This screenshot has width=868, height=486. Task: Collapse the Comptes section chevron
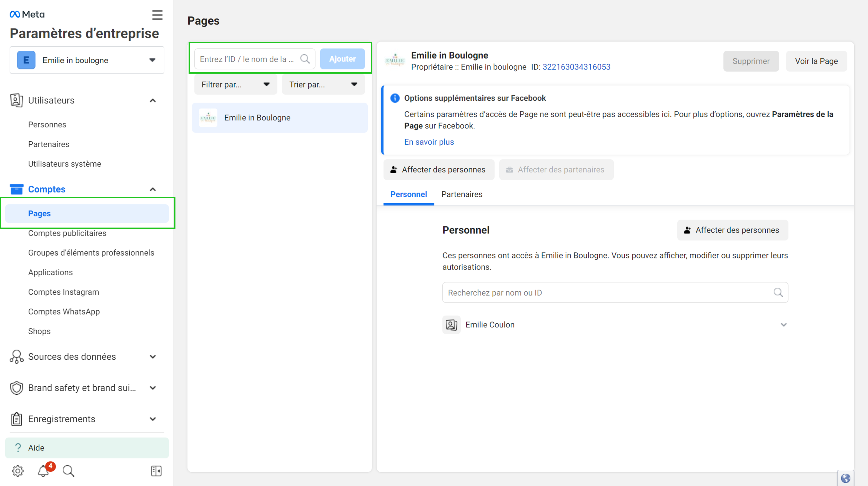click(153, 189)
